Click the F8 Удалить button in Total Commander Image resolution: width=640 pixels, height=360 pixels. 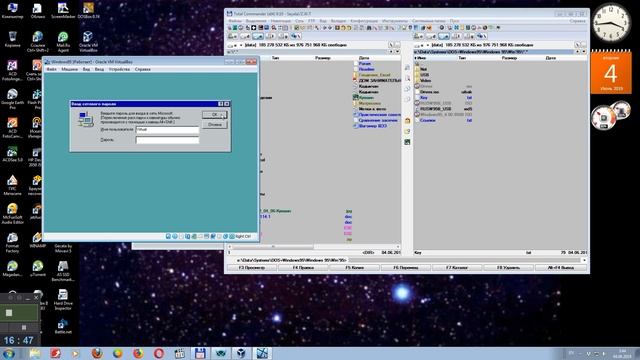click(x=508, y=268)
